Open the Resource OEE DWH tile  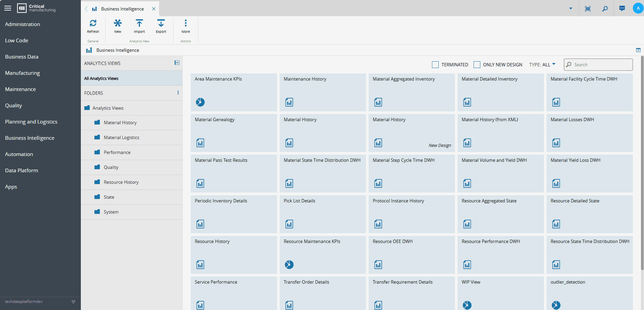tap(411, 254)
